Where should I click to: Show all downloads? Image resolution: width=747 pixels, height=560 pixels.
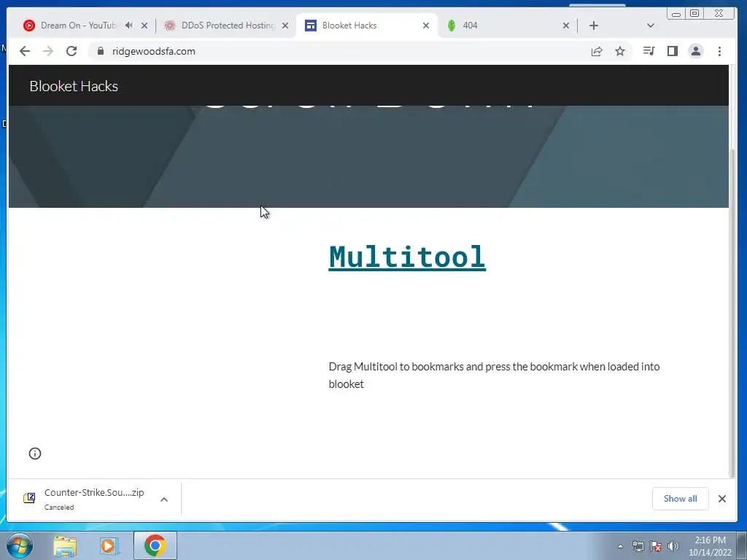pyautogui.click(x=681, y=499)
